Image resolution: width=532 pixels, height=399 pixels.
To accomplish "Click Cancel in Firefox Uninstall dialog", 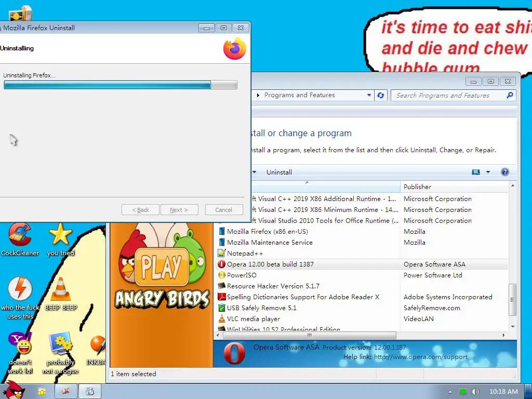I will click(x=224, y=210).
